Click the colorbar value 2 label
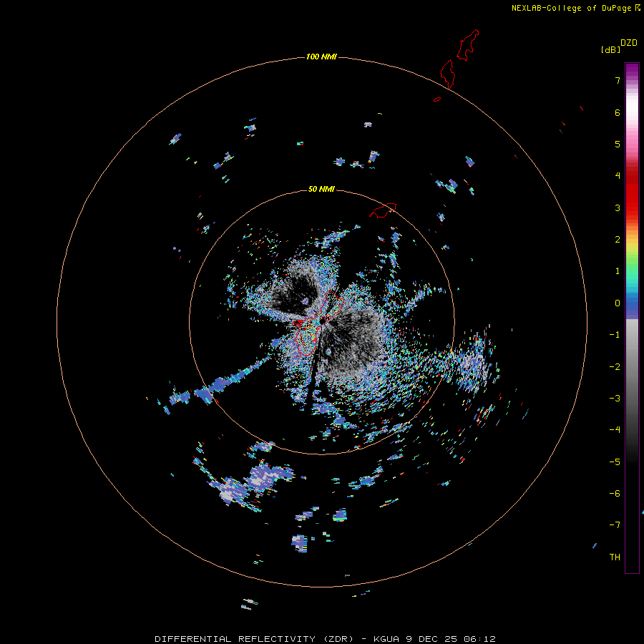The width and height of the screenshot is (644, 644). tap(618, 240)
